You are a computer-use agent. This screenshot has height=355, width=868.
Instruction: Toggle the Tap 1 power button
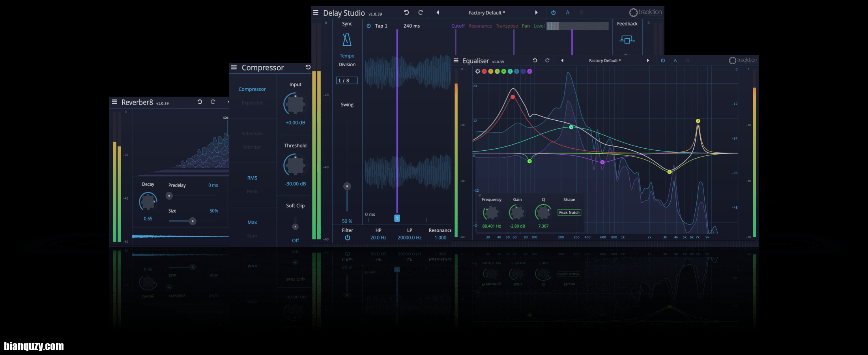[369, 26]
